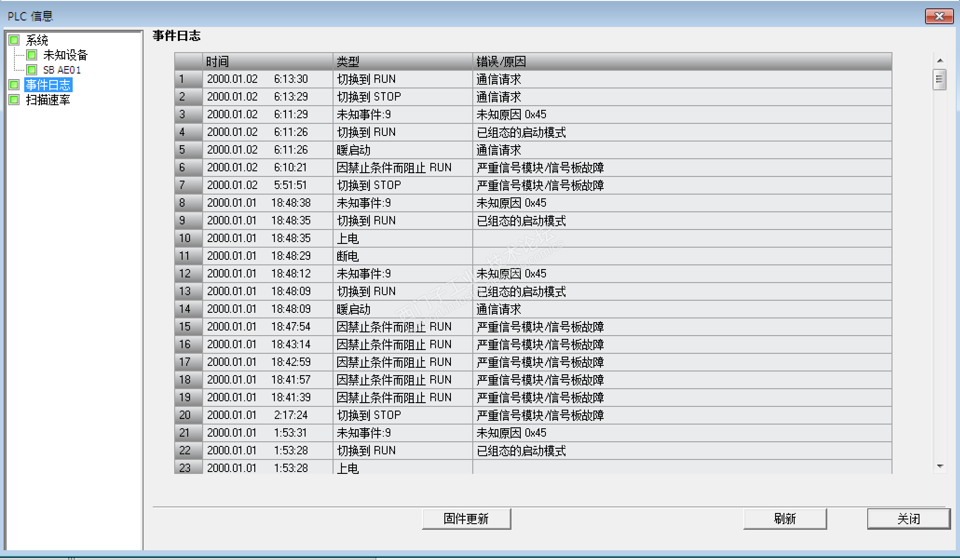Select 未知设备 in the tree
Viewport: 960px width, 560px height.
click(65, 55)
